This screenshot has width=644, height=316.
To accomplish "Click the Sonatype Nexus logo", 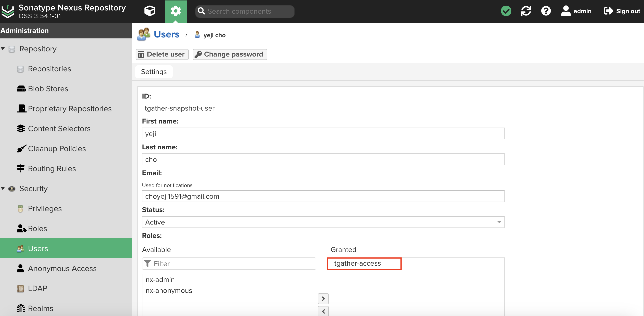I will click(x=7, y=12).
